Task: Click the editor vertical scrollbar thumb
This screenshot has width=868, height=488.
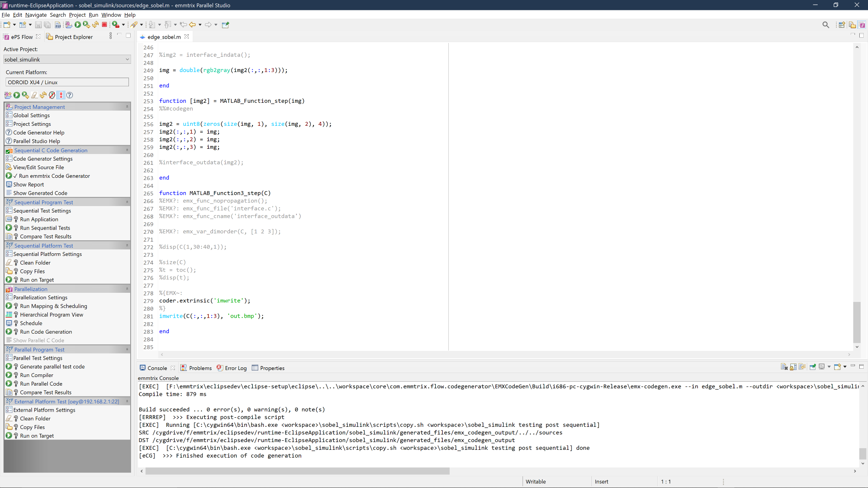Action: click(857, 322)
